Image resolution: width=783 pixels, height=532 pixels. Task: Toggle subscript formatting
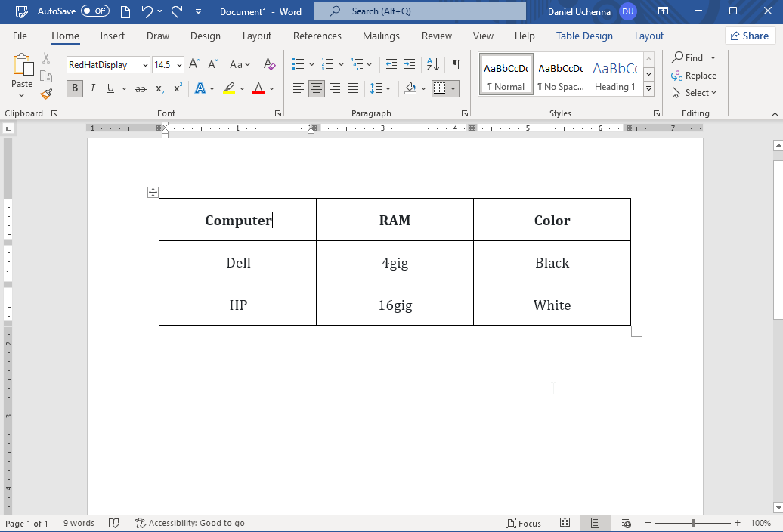coord(159,88)
